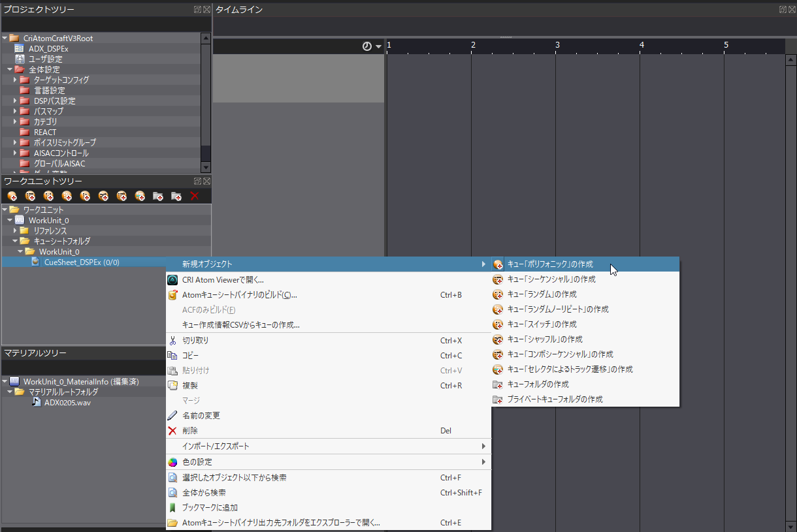Expand the バスマップ folder
The height and width of the screenshot is (532, 797).
coord(15,111)
